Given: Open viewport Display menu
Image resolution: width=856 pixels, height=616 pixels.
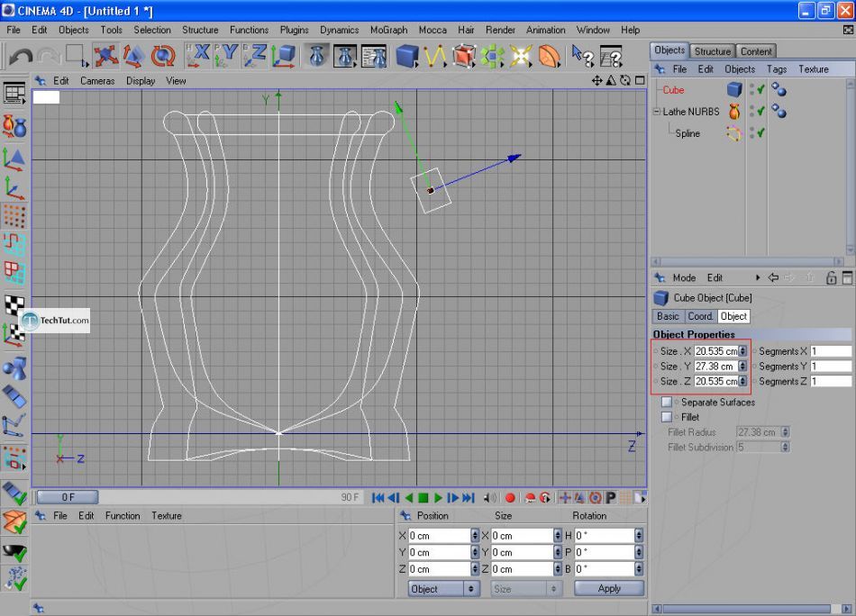Looking at the screenshot, I should click(x=141, y=81).
